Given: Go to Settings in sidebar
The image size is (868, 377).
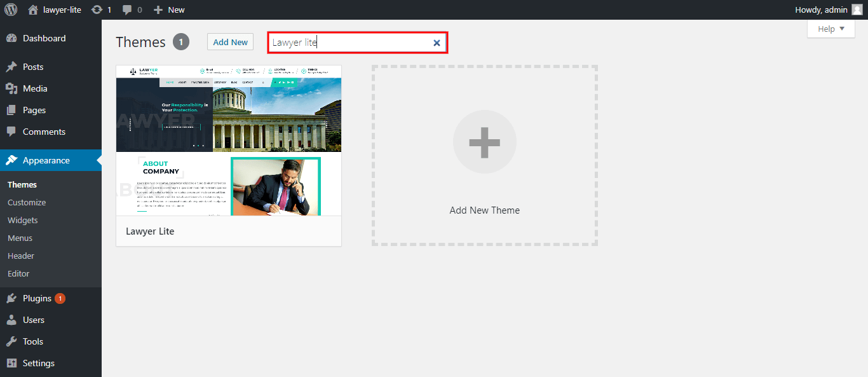Looking at the screenshot, I should [38, 363].
